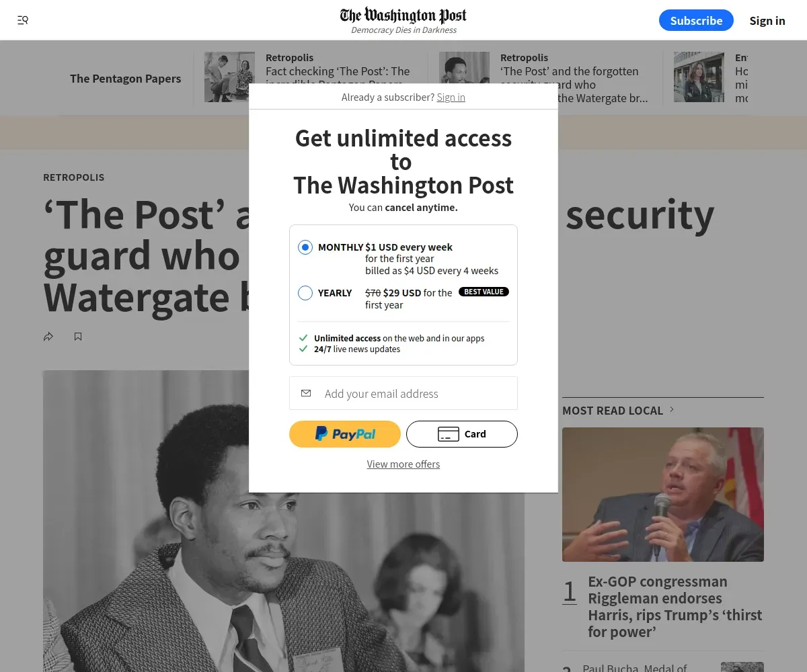Image resolution: width=807 pixels, height=672 pixels.
Task: Open The Pentagon Papers section
Action: [x=125, y=79]
